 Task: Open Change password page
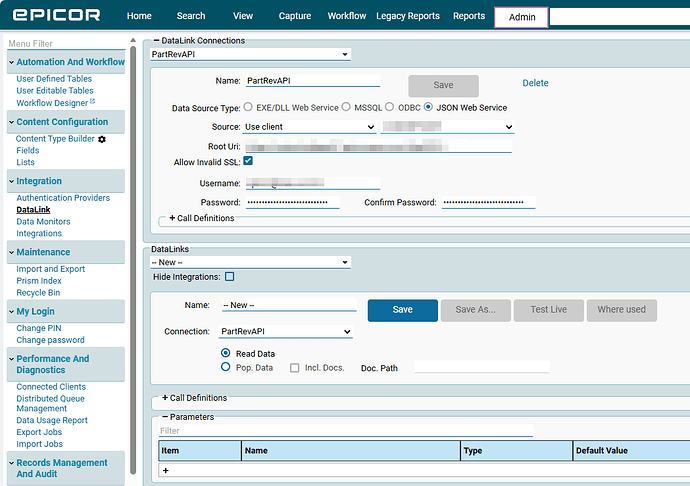[51, 340]
